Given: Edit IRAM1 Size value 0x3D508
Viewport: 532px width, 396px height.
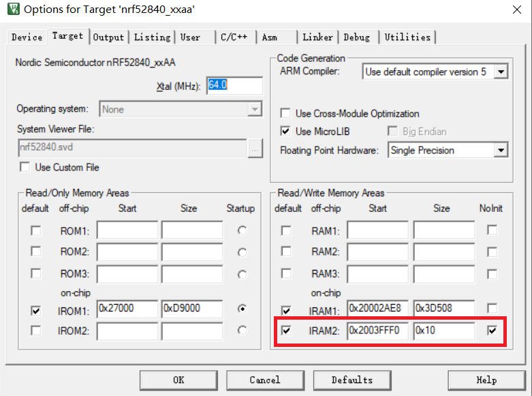Looking at the screenshot, I should 444,309.
